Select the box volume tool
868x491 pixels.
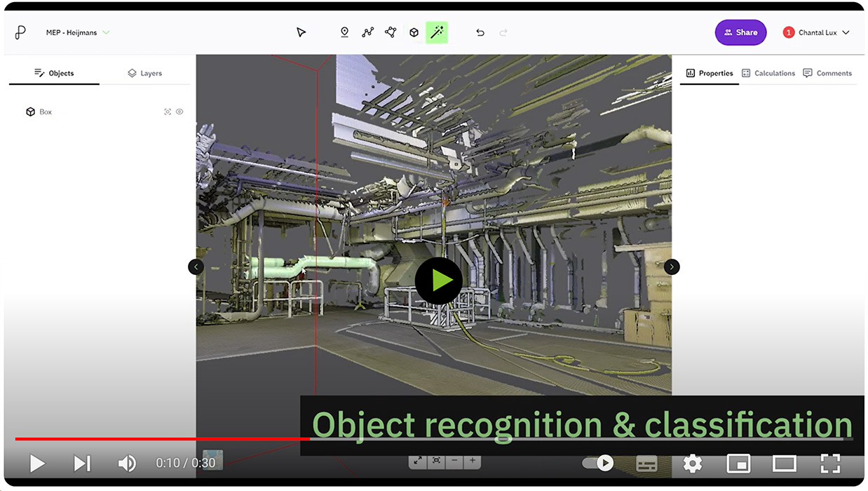pyautogui.click(x=414, y=32)
